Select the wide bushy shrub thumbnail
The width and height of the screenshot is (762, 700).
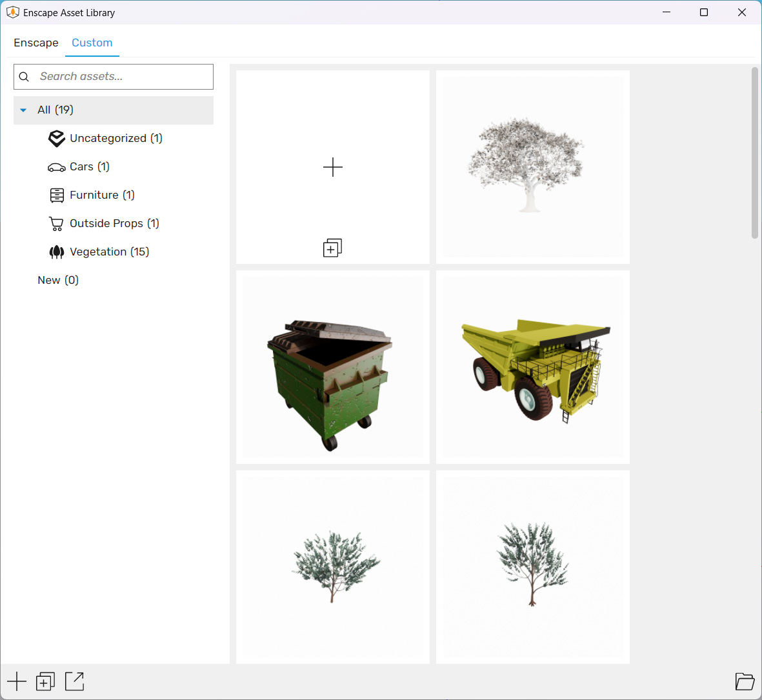click(333, 567)
